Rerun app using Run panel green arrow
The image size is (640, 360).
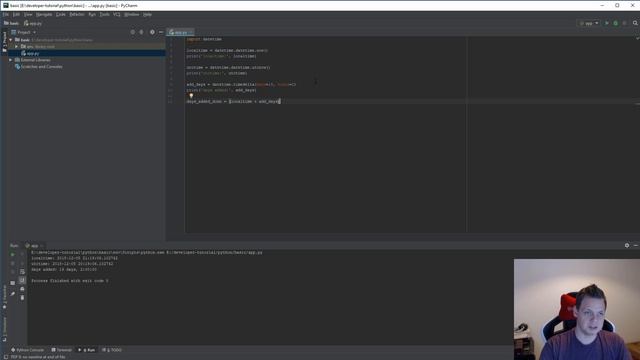pos(13,254)
